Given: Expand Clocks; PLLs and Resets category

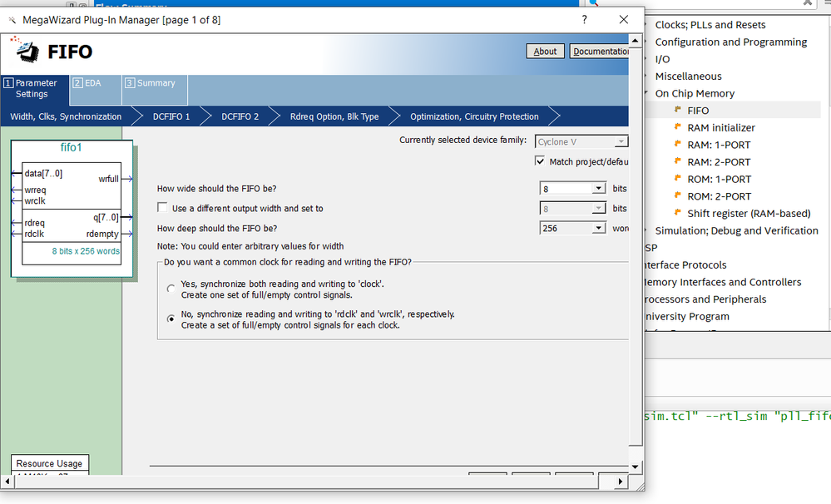Looking at the screenshot, I should [x=646, y=24].
